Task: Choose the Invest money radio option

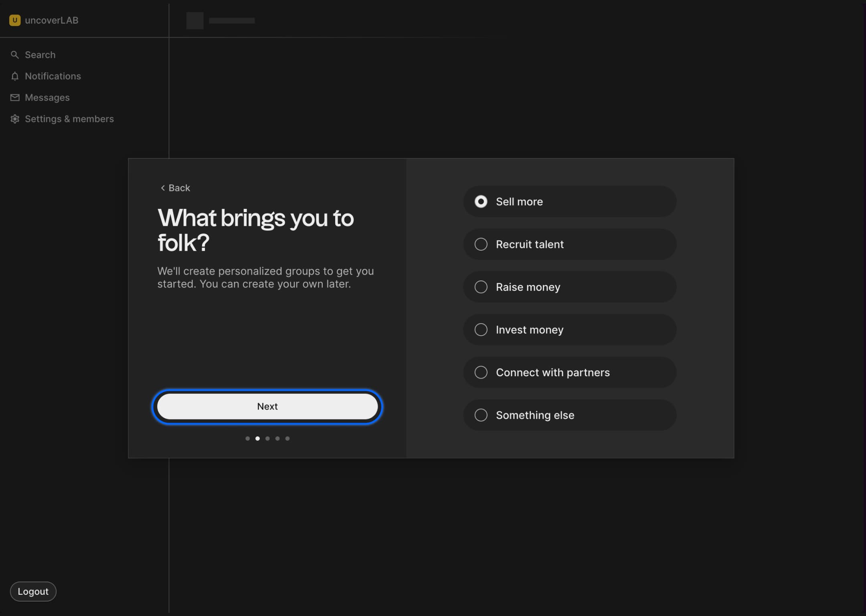Action: pos(570,330)
